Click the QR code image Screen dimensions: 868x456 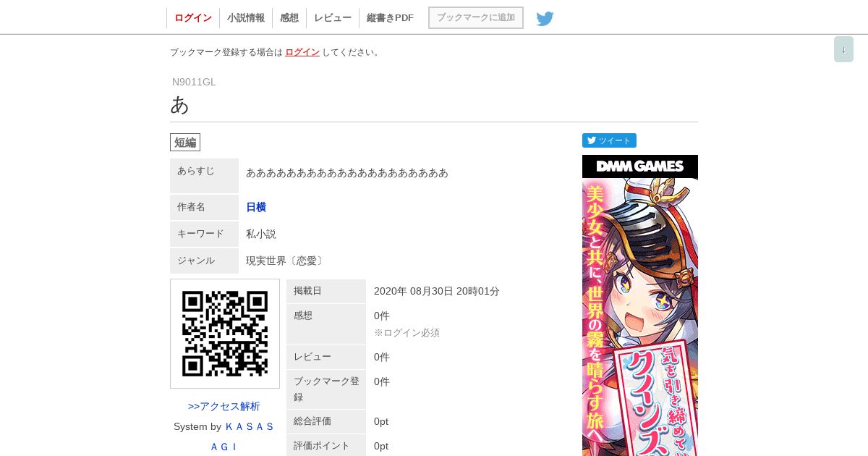pos(225,334)
